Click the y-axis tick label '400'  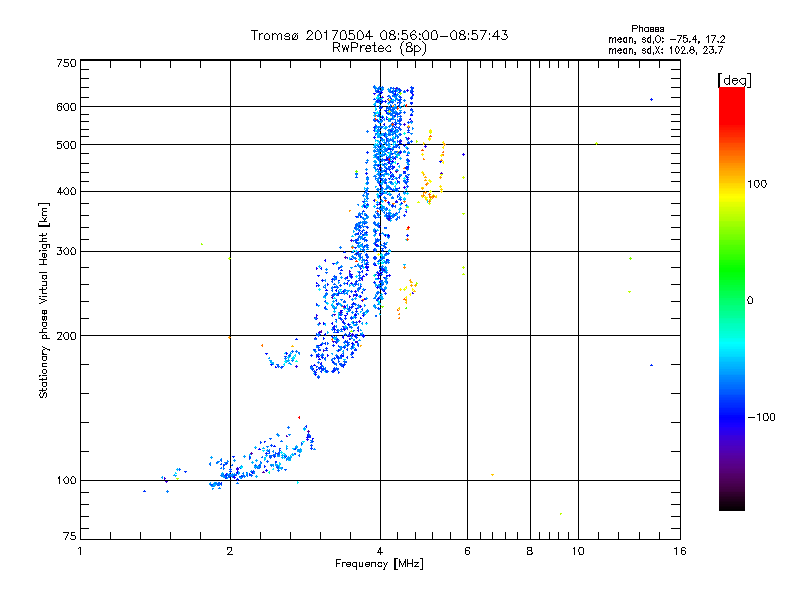66,192
